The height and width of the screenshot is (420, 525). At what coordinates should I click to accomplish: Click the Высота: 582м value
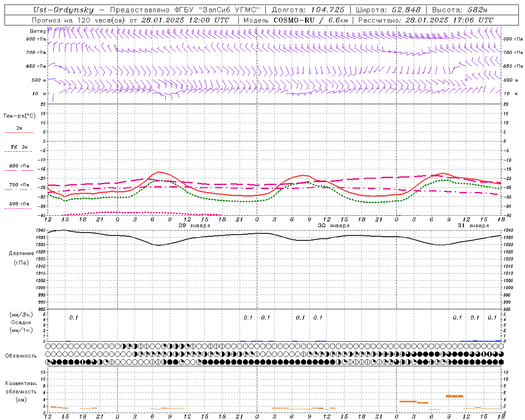[459, 10]
